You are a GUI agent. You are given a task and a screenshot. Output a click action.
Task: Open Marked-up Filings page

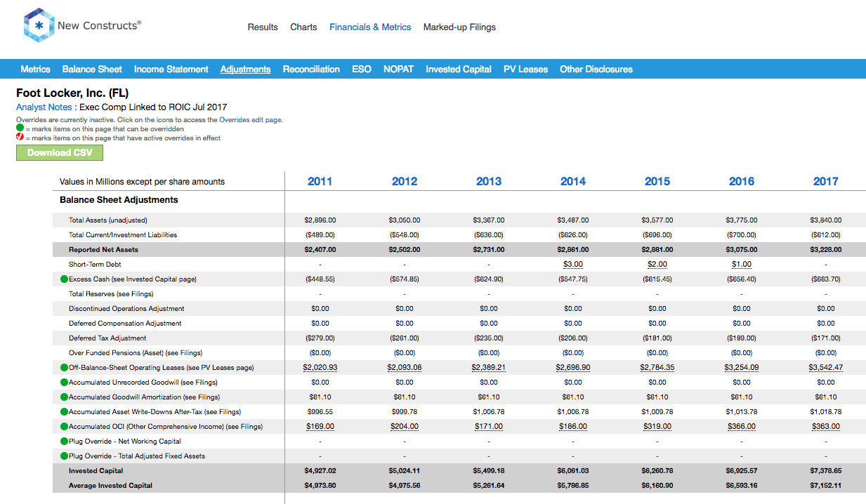point(459,27)
